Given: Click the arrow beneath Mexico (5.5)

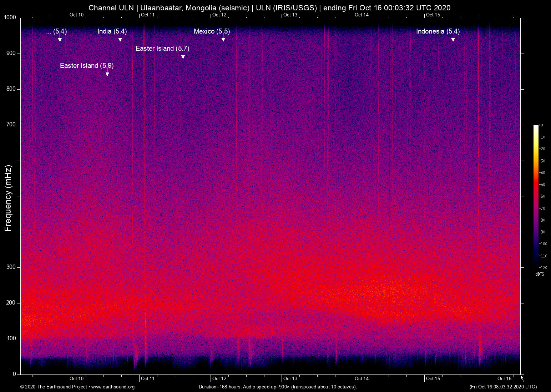Looking at the screenshot, I should (x=223, y=39).
